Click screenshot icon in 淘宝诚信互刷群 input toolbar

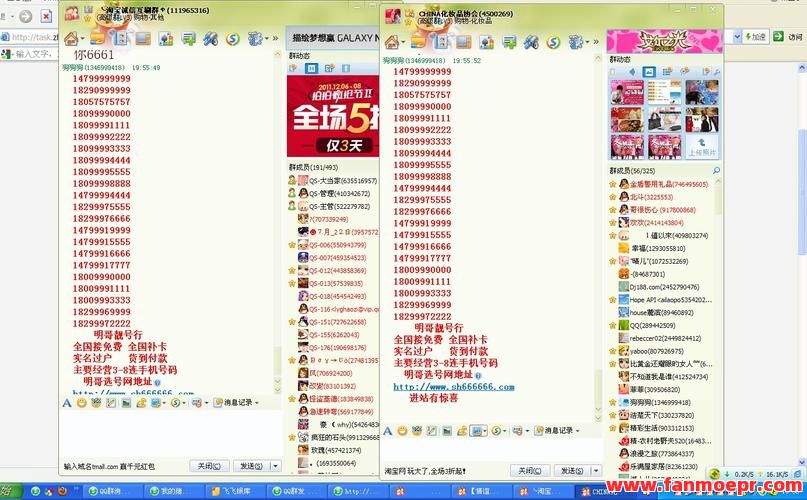pos(156,403)
